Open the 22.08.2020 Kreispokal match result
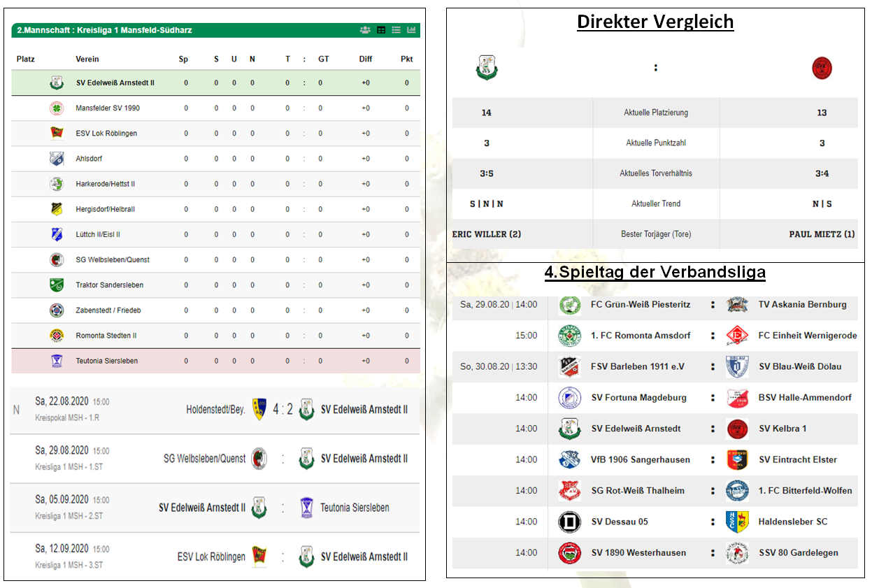 pos(215,410)
